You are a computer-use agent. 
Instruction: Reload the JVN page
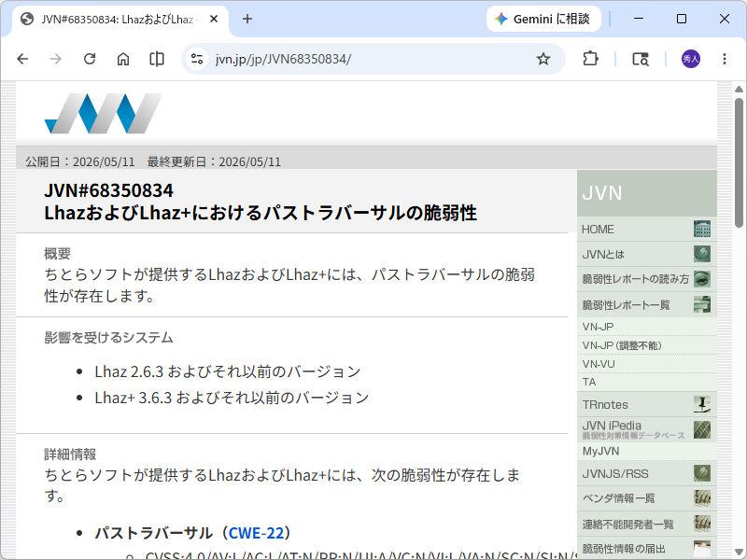click(x=90, y=59)
